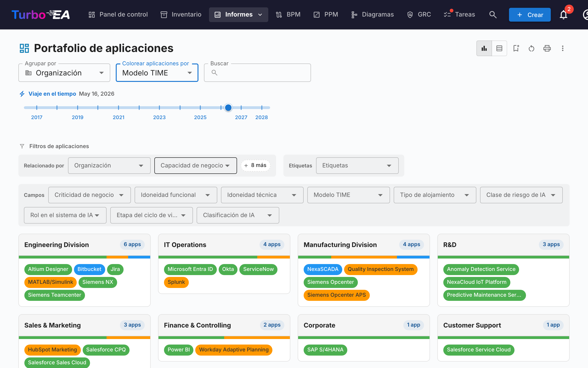Click the time travel slider handle
This screenshot has width=588, height=368.
228,108
